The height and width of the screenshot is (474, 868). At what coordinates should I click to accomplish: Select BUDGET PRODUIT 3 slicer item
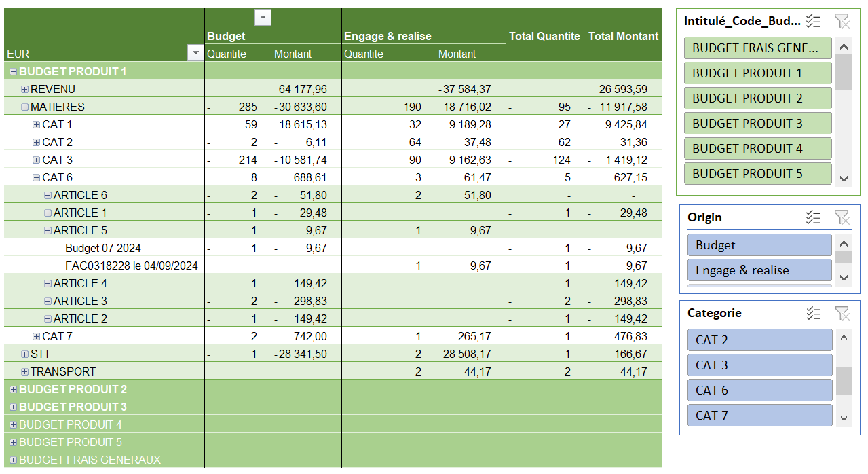[757, 123]
